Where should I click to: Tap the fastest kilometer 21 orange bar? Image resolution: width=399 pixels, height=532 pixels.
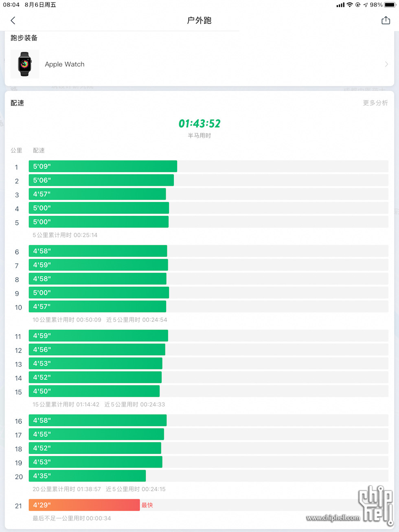84,505
